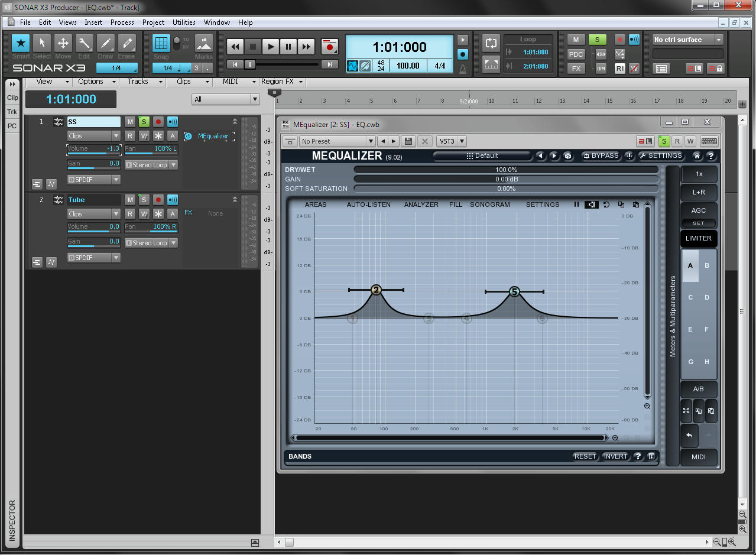This screenshot has width=756, height=555.
Task: Select the Smart tool
Action: click(x=21, y=43)
